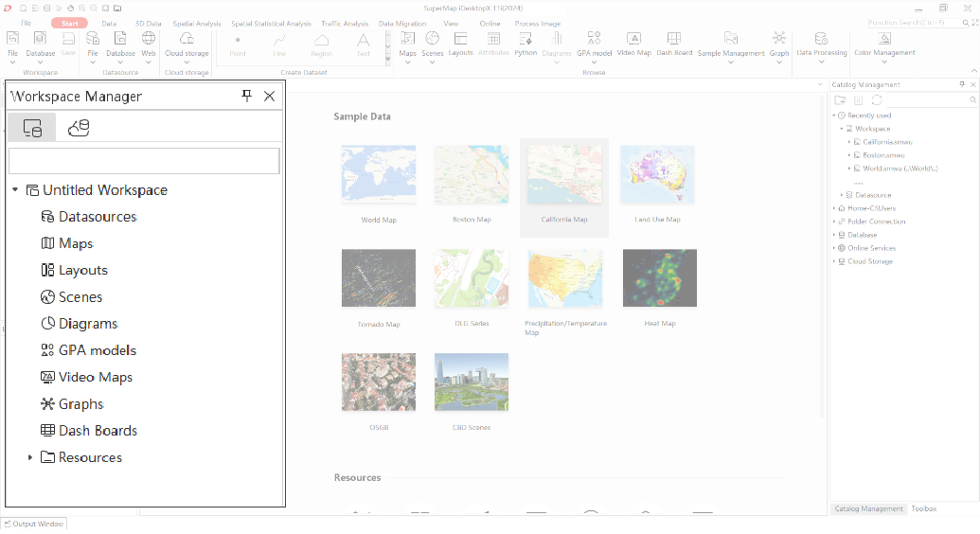The height and width of the screenshot is (534, 980).
Task: Launch Python from the ribbon
Action: point(526,44)
